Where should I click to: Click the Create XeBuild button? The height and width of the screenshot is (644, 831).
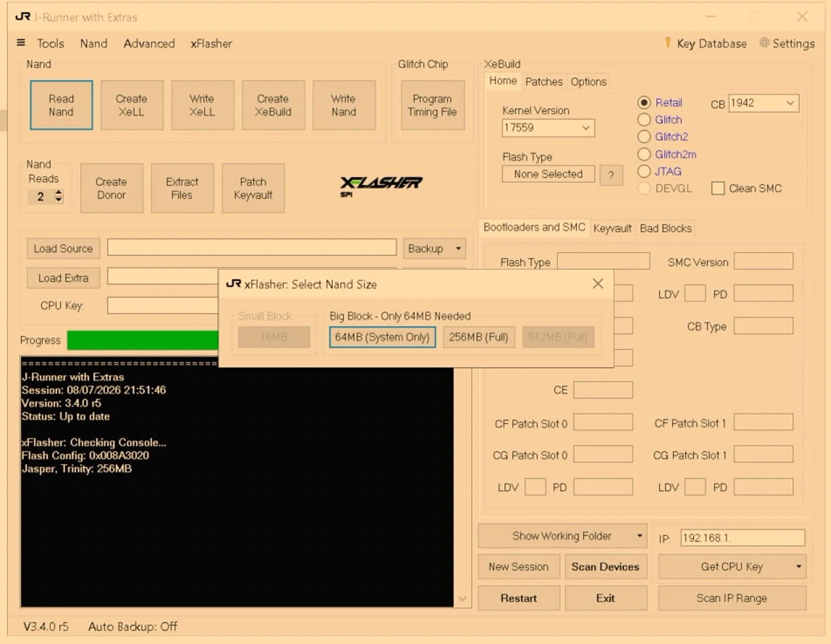pos(273,105)
